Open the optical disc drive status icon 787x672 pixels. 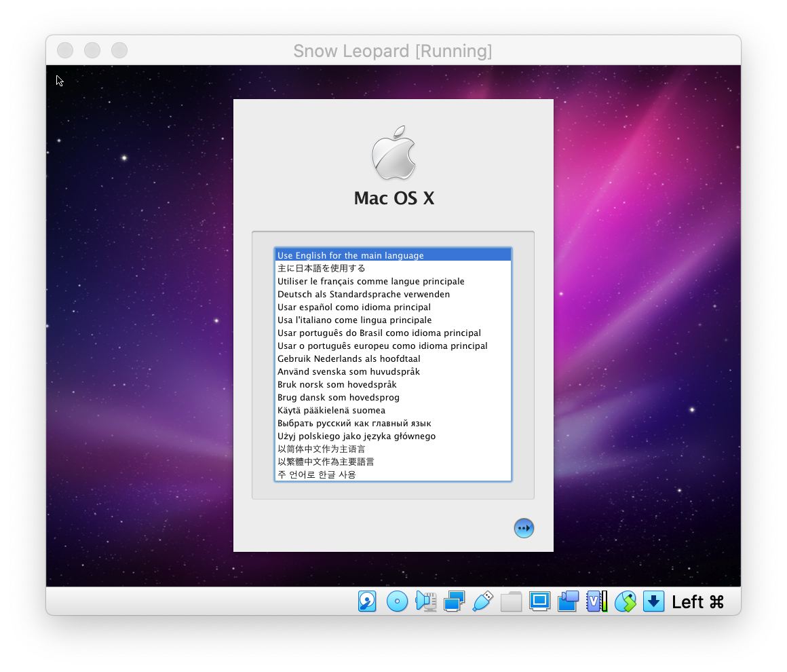[397, 601]
